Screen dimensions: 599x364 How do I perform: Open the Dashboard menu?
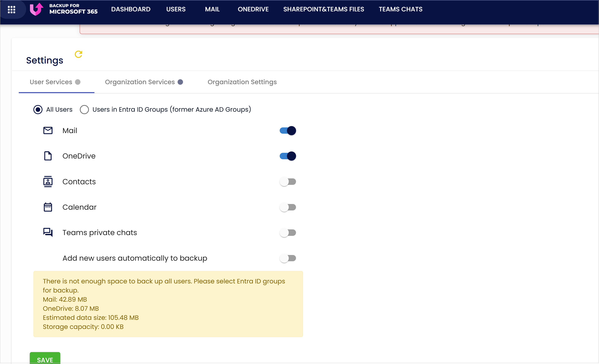coord(131,9)
